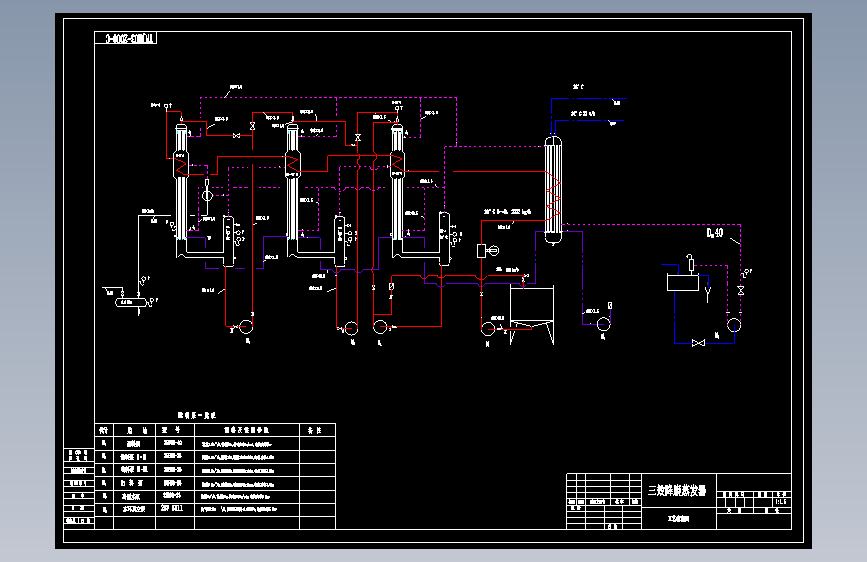
Task: Select the pump on purple line below condenser
Action: click(x=604, y=323)
